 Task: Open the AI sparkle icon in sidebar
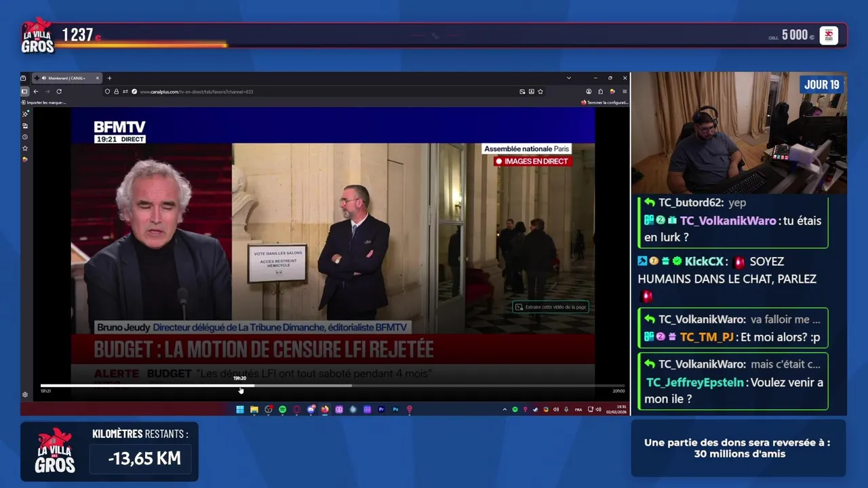tap(25, 114)
